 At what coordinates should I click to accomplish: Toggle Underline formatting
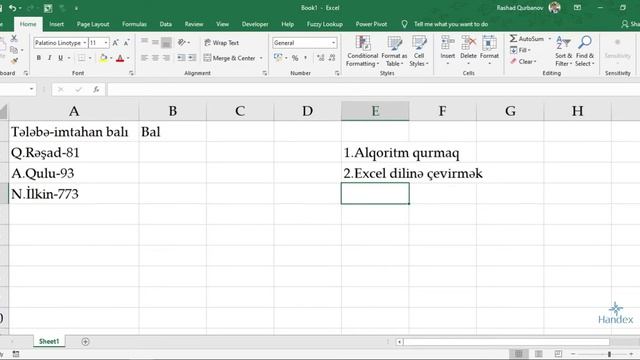click(x=61, y=58)
